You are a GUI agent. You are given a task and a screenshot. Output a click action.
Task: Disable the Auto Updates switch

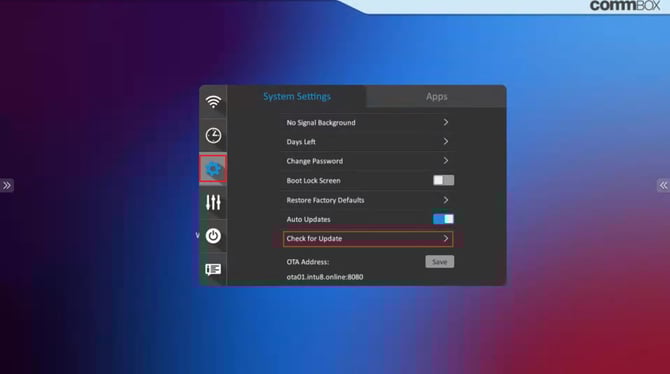point(444,219)
